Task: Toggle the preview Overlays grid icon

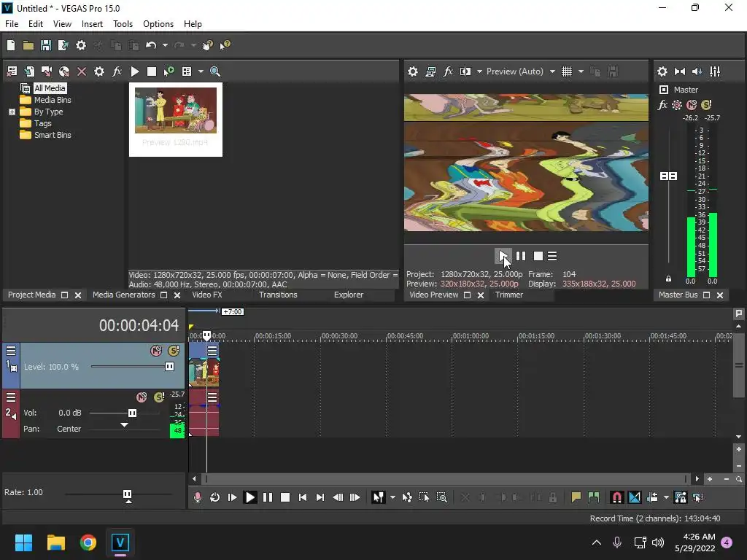Action: click(566, 71)
